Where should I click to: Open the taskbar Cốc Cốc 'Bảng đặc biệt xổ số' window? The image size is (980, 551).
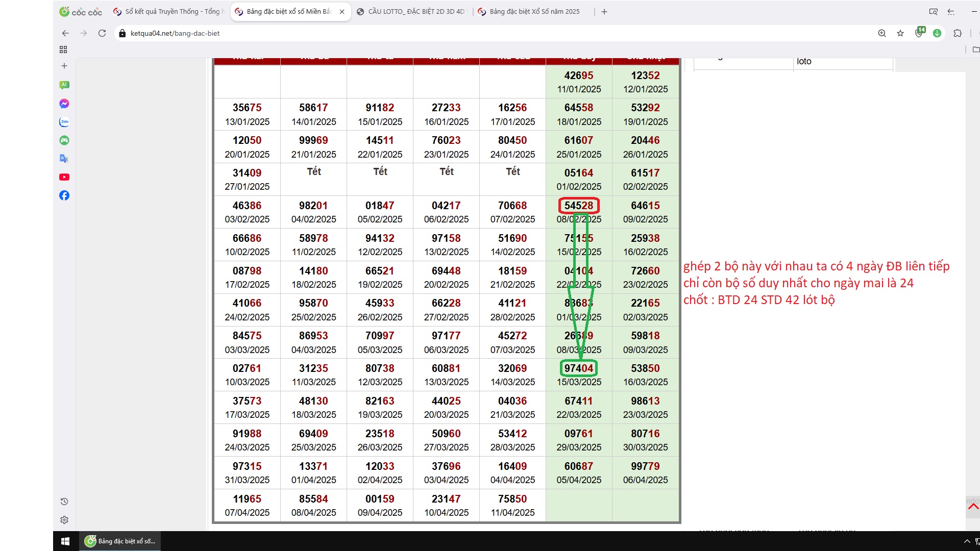pos(120,541)
